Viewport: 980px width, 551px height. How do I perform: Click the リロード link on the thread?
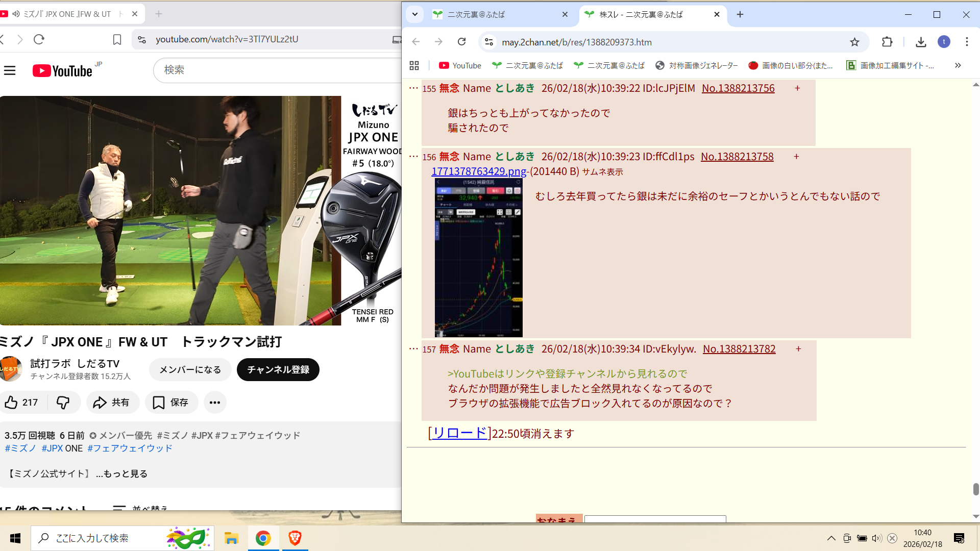click(x=459, y=433)
